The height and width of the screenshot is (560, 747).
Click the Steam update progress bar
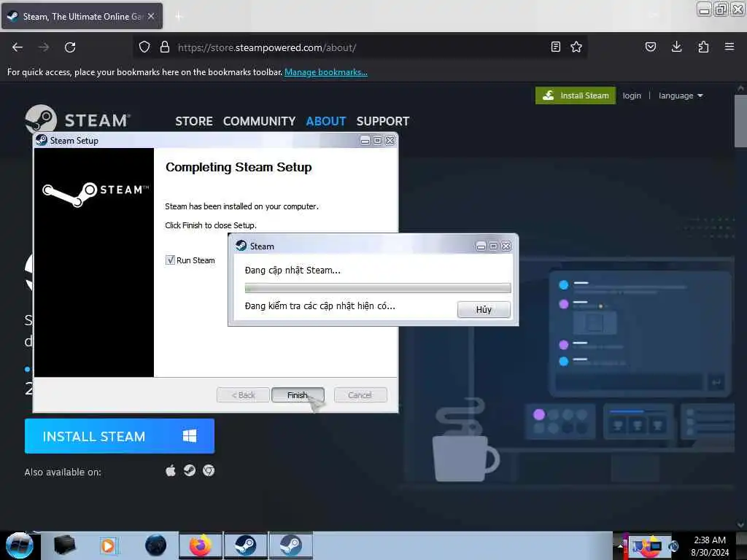tap(378, 288)
